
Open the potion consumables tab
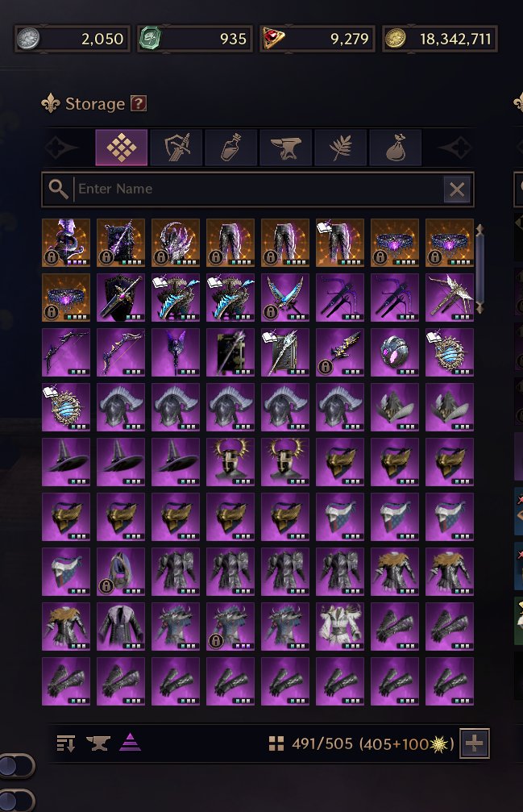231,148
